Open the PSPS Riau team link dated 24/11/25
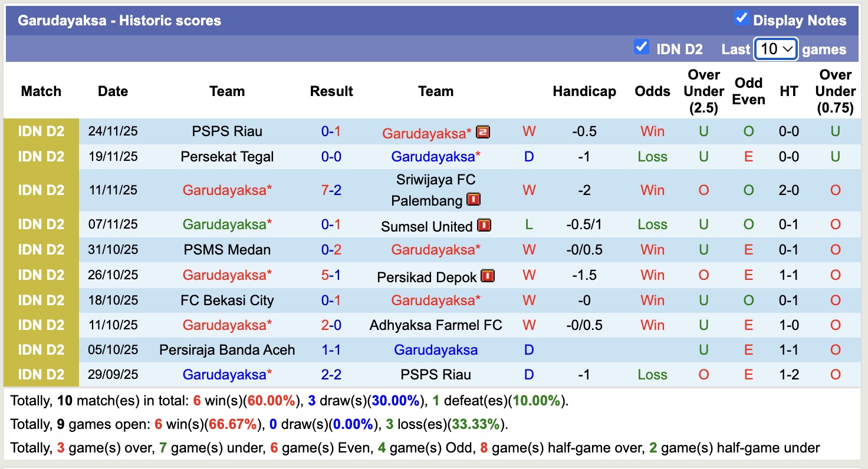Screen dimensions: 868x469 (x=227, y=131)
